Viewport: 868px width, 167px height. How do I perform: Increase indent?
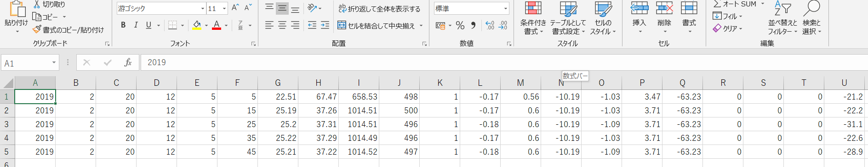tap(325, 25)
